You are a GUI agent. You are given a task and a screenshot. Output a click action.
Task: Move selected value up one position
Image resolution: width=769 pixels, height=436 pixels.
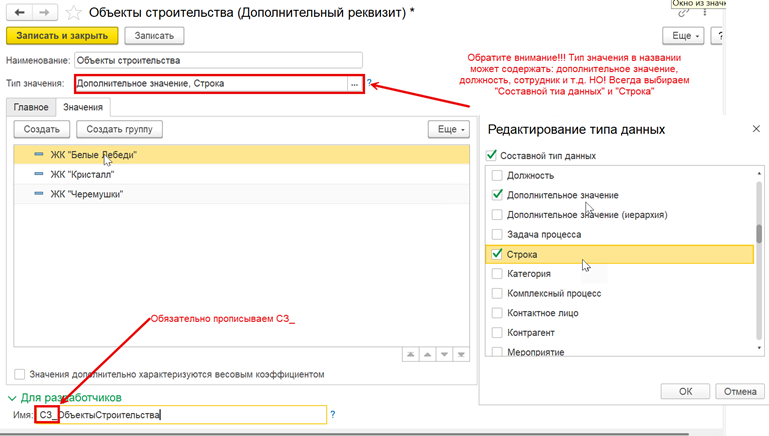[428, 355]
